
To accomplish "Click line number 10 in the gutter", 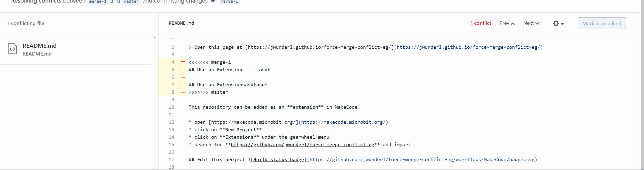I will click(171, 107).
